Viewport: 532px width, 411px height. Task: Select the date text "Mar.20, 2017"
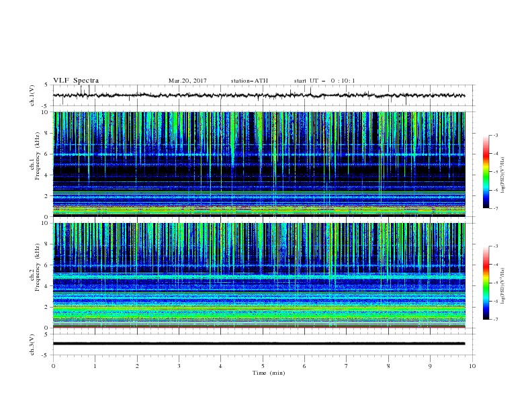187,81
